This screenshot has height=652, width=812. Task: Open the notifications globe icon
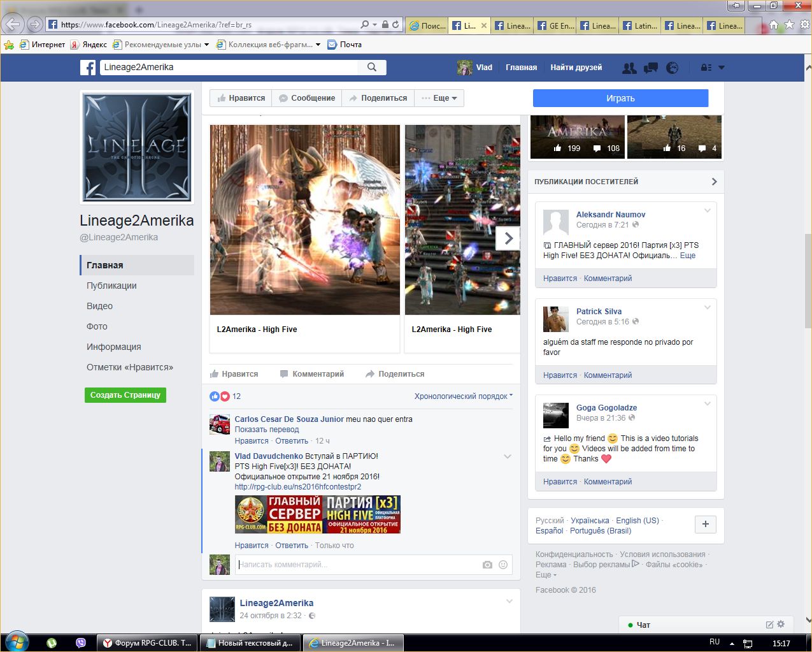pos(672,68)
